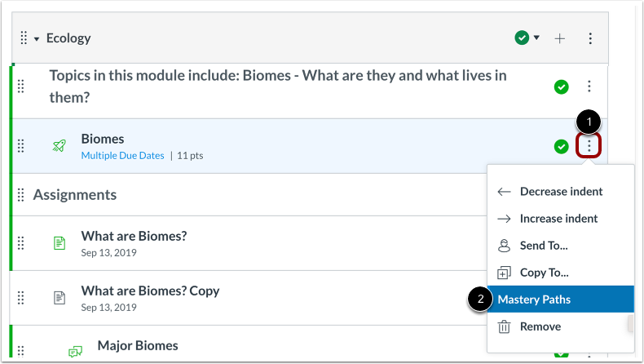This screenshot has width=644, height=364.
Task: Click the drag handle beside Assignments header
Action: pos(21,195)
